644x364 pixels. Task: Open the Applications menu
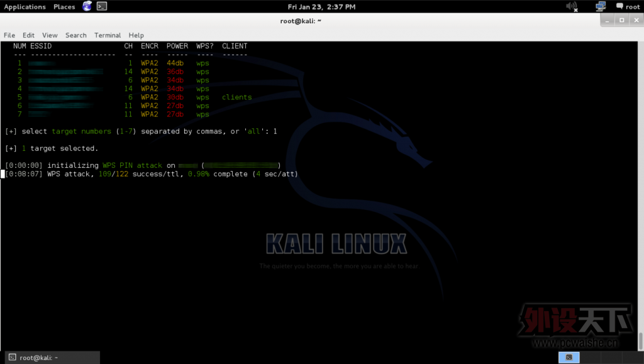25,7
